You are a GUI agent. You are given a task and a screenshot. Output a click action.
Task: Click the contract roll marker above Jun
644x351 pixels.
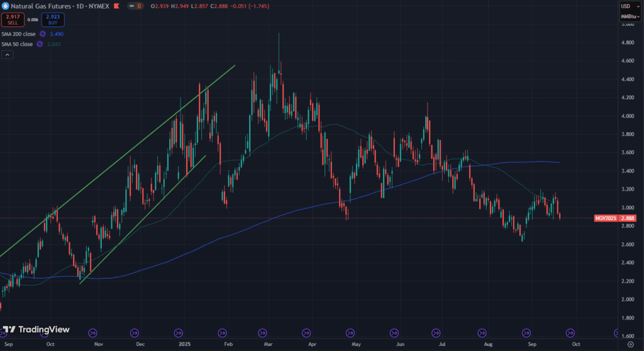coord(394,332)
